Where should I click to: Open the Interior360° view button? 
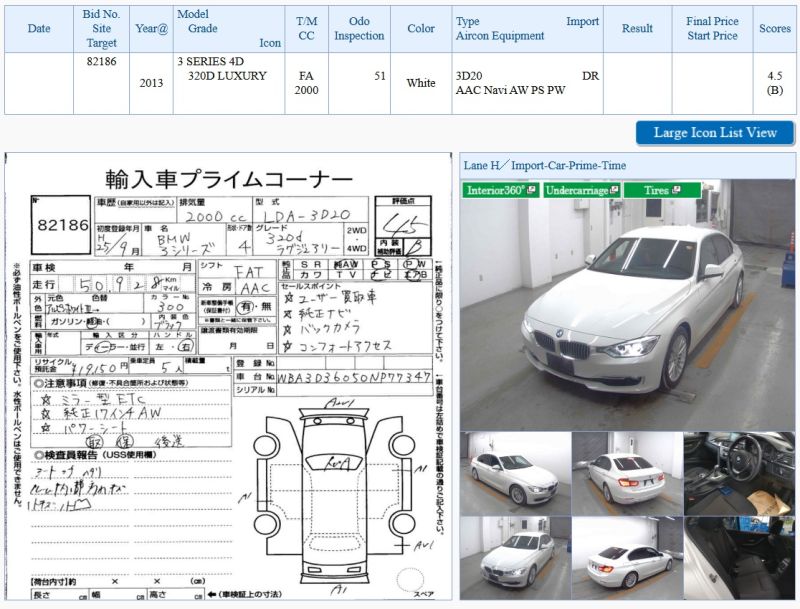[500, 190]
